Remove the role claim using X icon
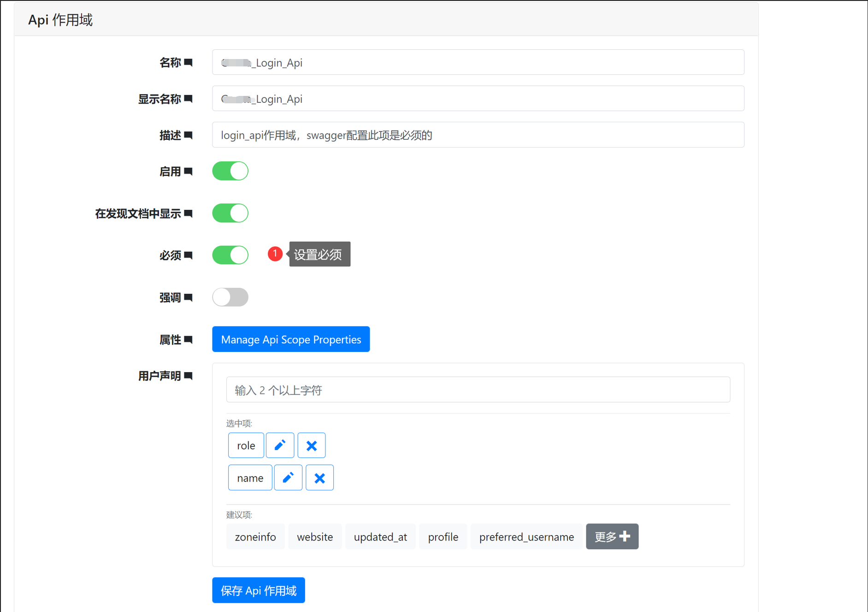The image size is (868, 612). click(311, 445)
